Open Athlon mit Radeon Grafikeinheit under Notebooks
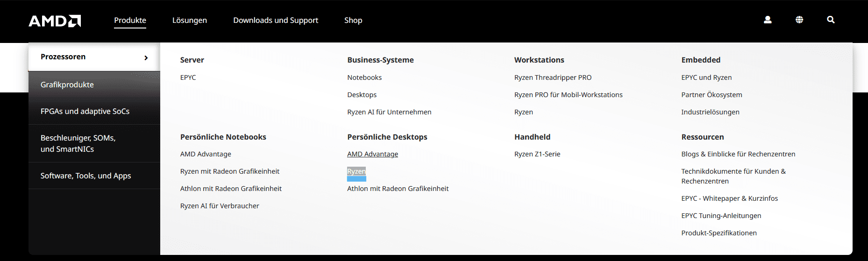The width and height of the screenshot is (868, 261). (x=231, y=189)
